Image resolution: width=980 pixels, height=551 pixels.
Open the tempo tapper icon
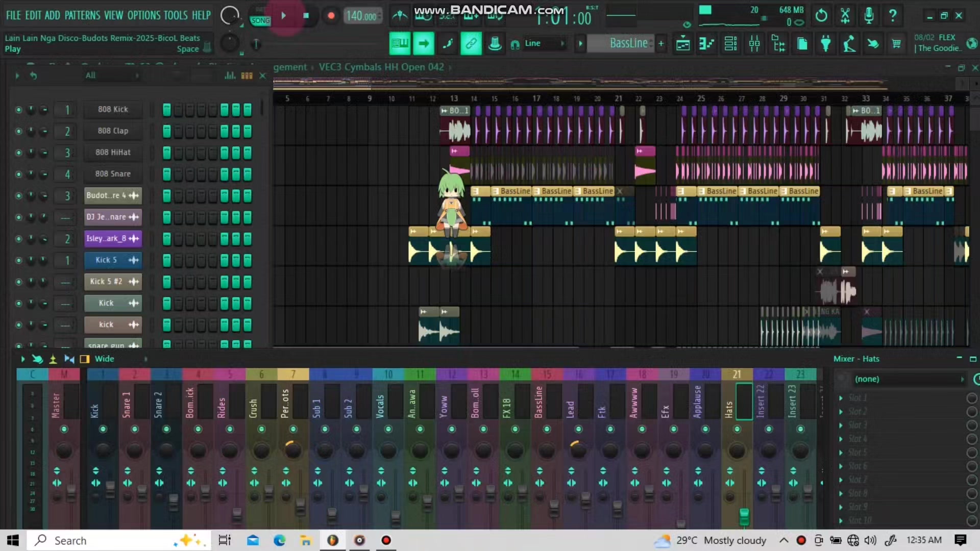849,44
